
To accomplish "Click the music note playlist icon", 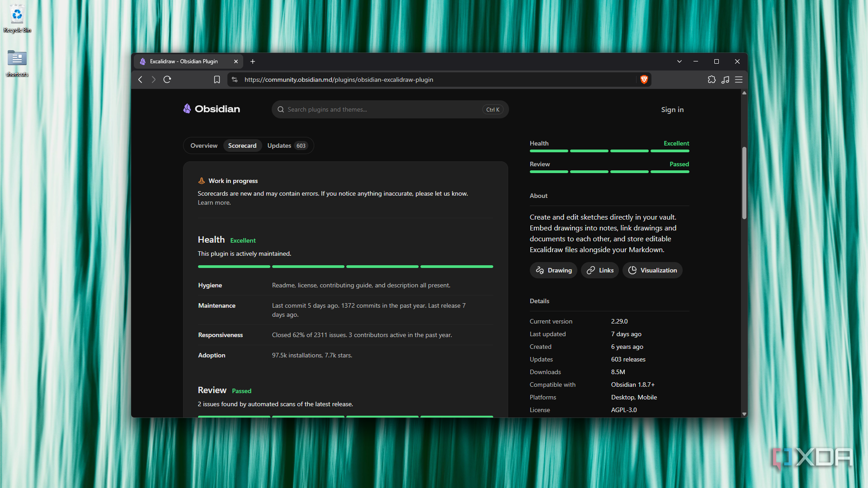I will [x=725, y=80].
